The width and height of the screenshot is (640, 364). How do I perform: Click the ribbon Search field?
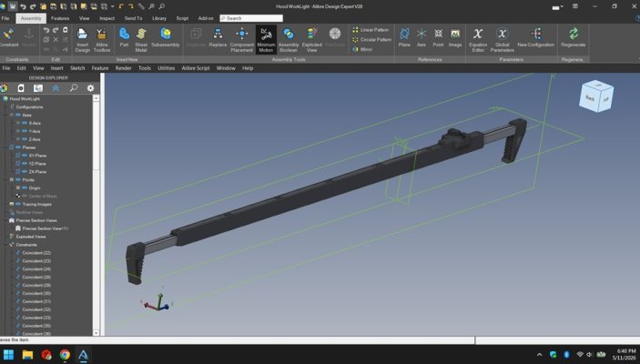(x=251, y=18)
